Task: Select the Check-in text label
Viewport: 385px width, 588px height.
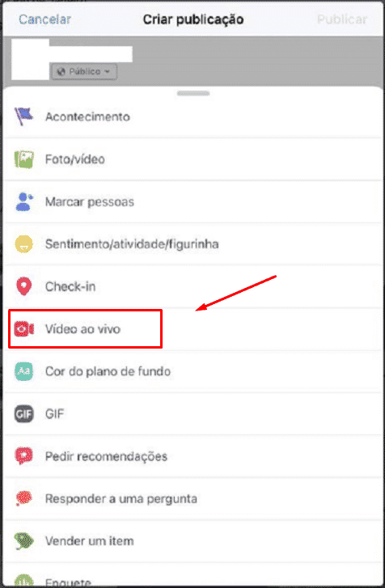Action: pyautogui.click(x=70, y=286)
